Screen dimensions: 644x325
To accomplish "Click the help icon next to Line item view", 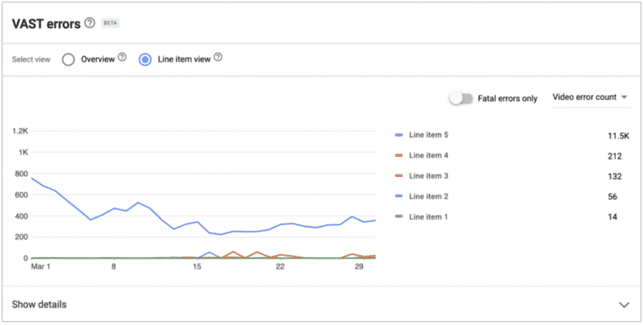I will click(x=217, y=58).
